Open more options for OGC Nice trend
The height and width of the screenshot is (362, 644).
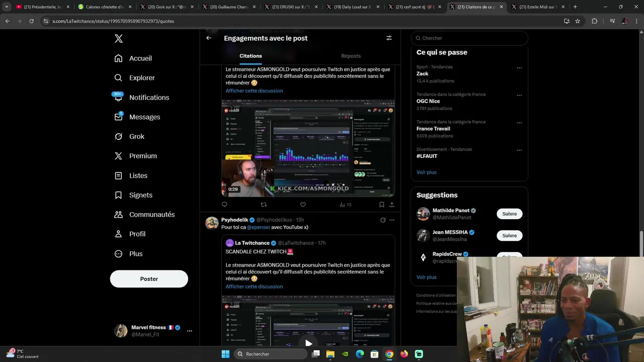tap(519, 96)
